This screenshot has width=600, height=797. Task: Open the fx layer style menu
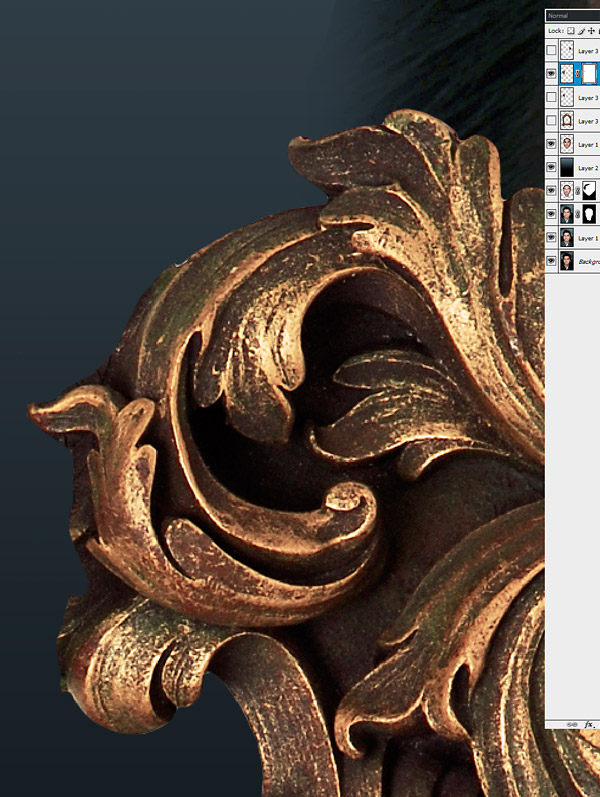coord(589,724)
